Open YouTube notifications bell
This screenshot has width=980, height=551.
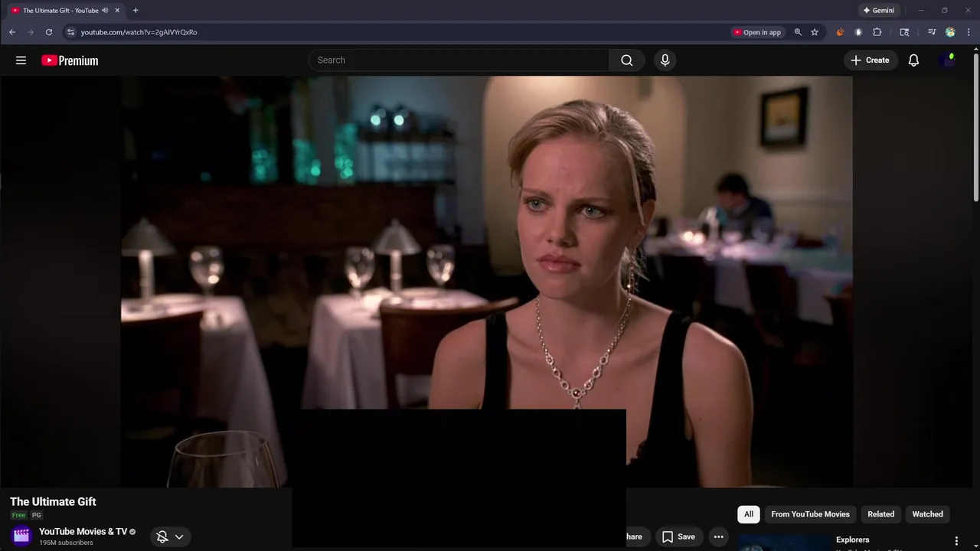point(913,60)
